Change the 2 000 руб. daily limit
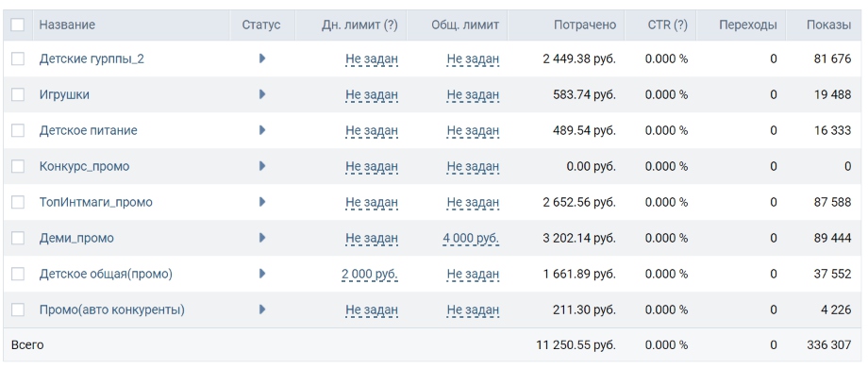Viewport: 868px width, 368px height. point(370,275)
